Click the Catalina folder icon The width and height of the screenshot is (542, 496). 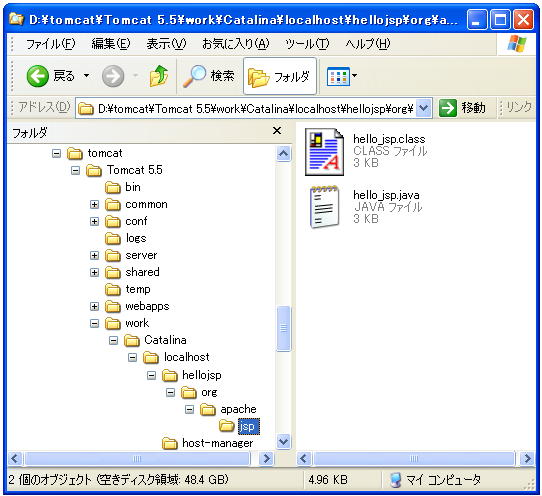132,340
